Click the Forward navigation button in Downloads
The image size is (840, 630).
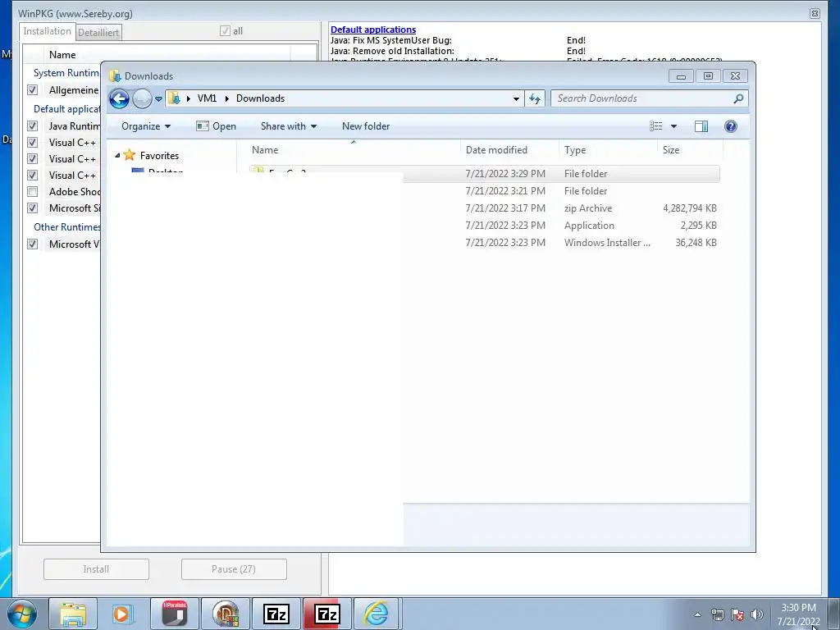coord(142,98)
